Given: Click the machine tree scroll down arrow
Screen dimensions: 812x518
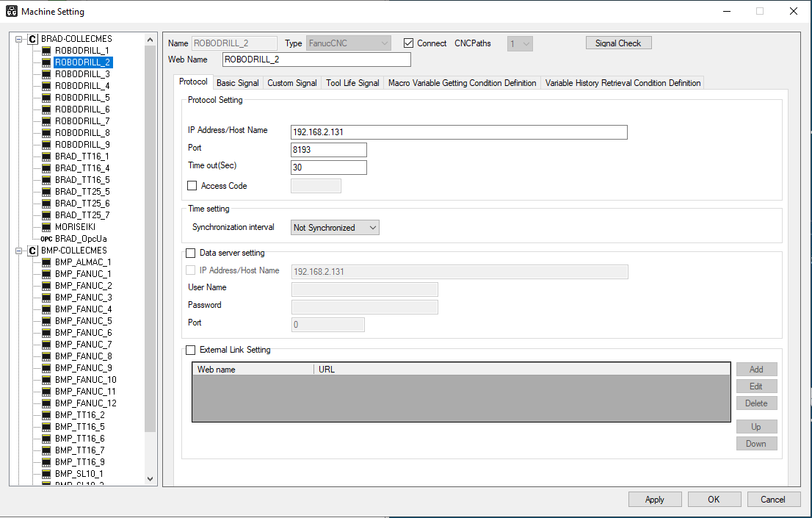Looking at the screenshot, I should click(151, 479).
